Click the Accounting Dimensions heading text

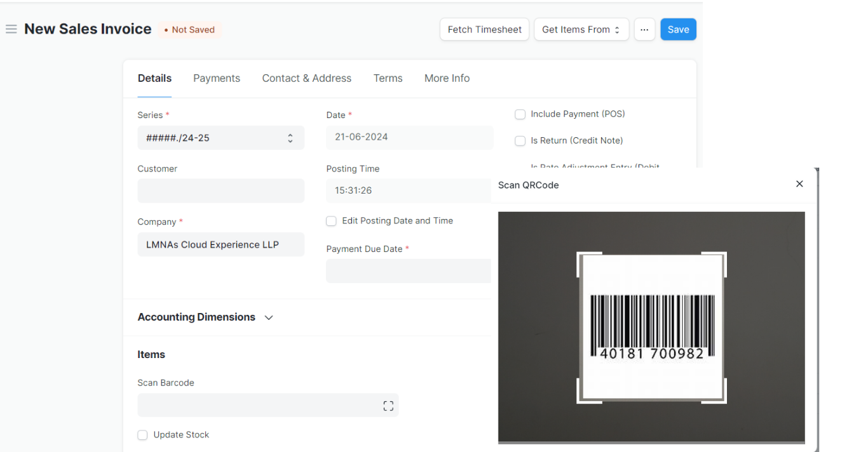pos(196,317)
